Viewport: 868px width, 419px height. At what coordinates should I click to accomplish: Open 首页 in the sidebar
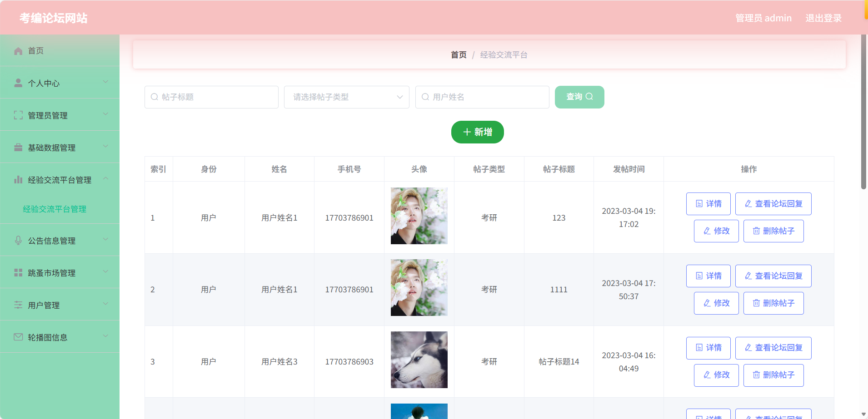[60, 50]
